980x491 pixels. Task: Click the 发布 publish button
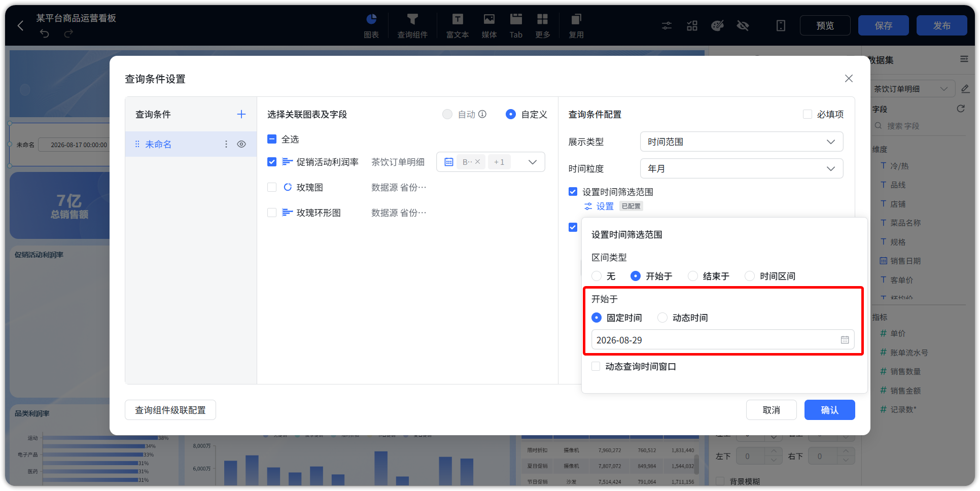942,25
